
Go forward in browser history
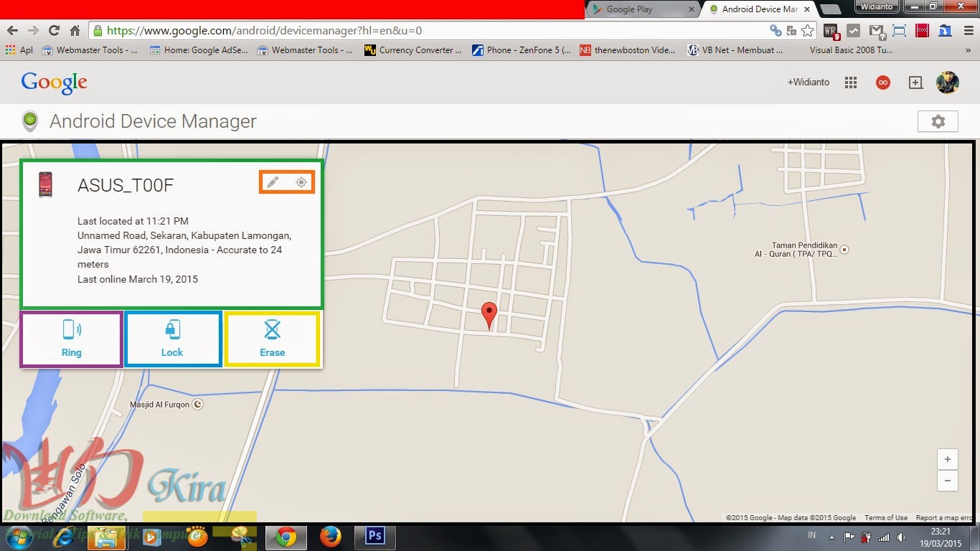(x=33, y=31)
